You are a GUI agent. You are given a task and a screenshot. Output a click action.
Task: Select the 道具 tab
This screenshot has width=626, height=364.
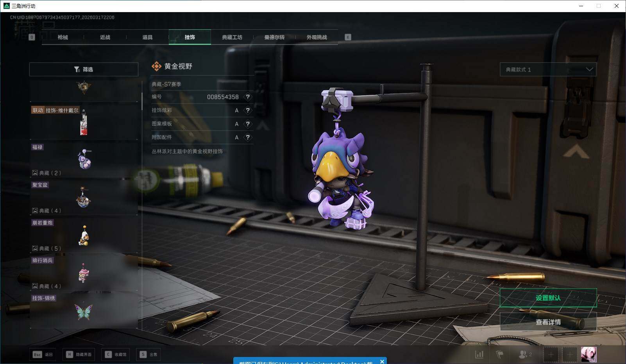point(147,37)
